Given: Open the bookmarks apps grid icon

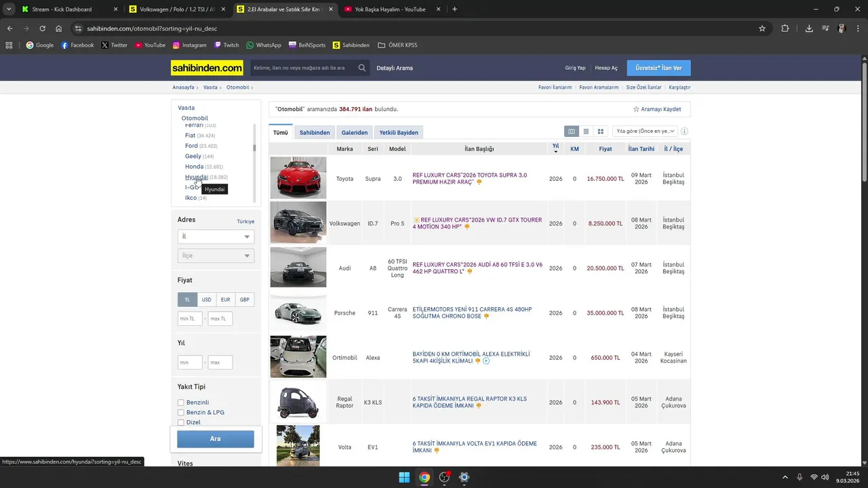Looking at the screenshot, I should tap(9, 45).
